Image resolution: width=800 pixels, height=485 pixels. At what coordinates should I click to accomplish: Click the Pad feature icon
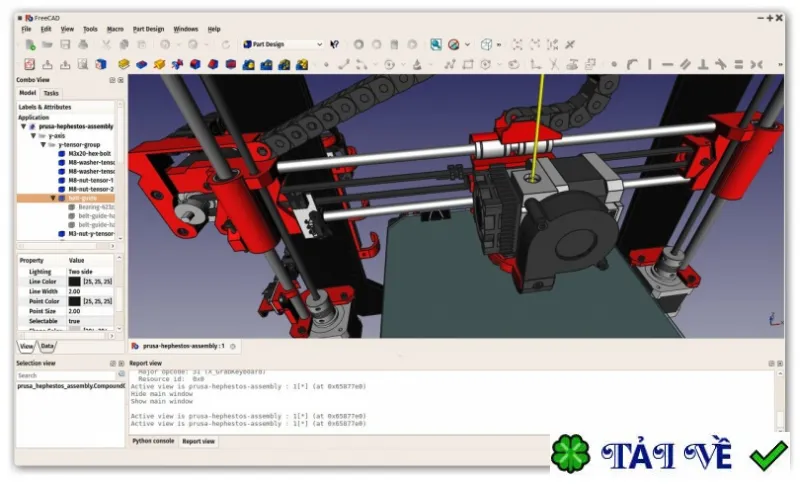point(123,64)
